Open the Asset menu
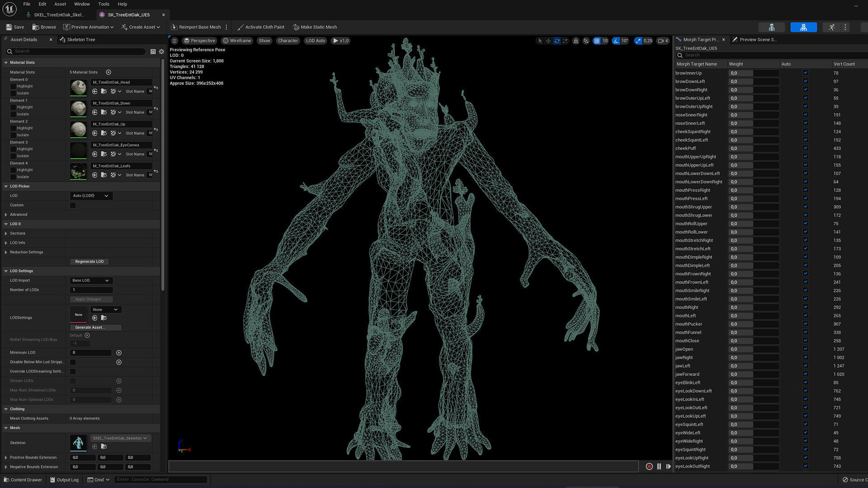This screenshot has width=868, height=488. pos(60,4)
